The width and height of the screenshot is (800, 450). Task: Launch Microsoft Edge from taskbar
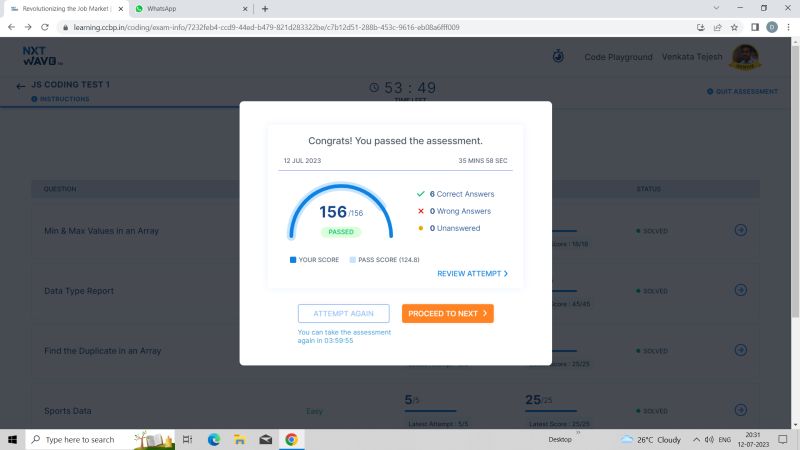(214, 439)
